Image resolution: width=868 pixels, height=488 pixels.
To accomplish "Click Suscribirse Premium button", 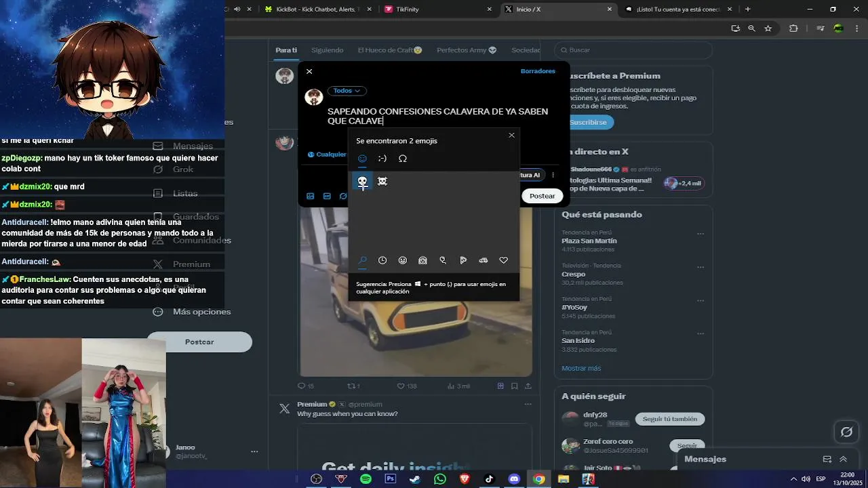I will (x=589, y=122).
